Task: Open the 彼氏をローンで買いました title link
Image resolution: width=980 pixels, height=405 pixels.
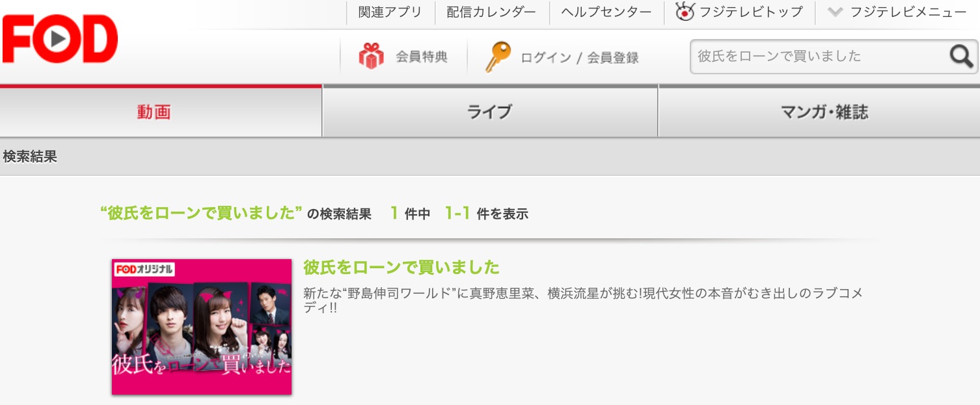Action: (x=402, y=268)
